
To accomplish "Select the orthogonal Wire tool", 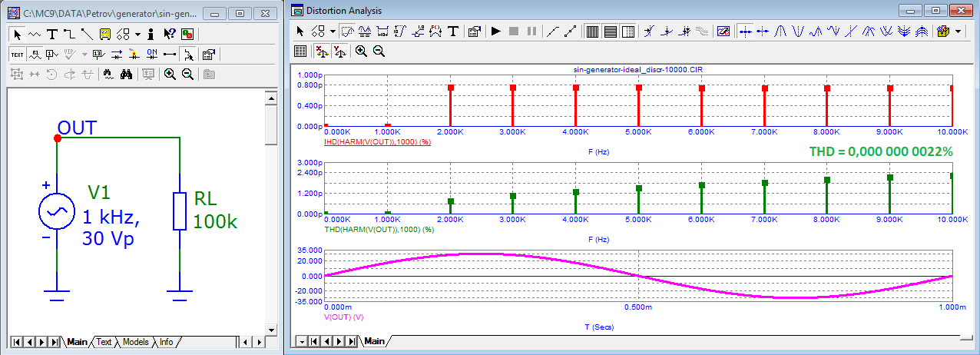I will click(69, 34).
